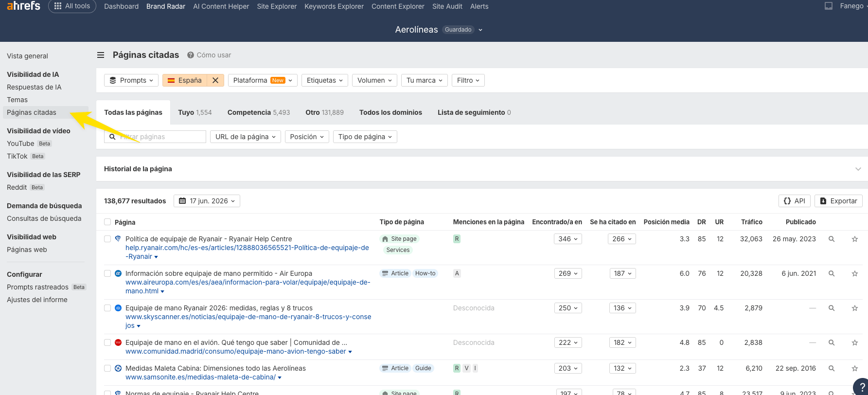Image resolution: width=868 pixels, height=395 pixels.
Task: Open the help question mark button
Action: click(862, 387)
